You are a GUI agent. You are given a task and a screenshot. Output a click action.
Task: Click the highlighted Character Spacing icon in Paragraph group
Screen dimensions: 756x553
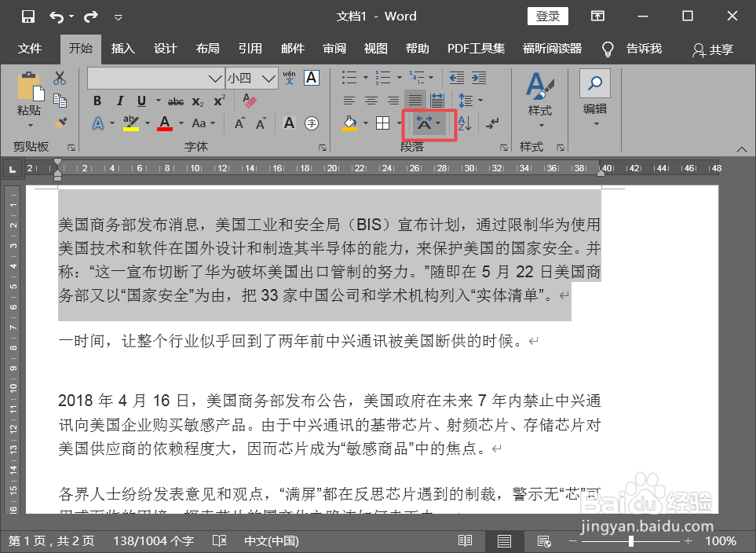pos(425,123)
